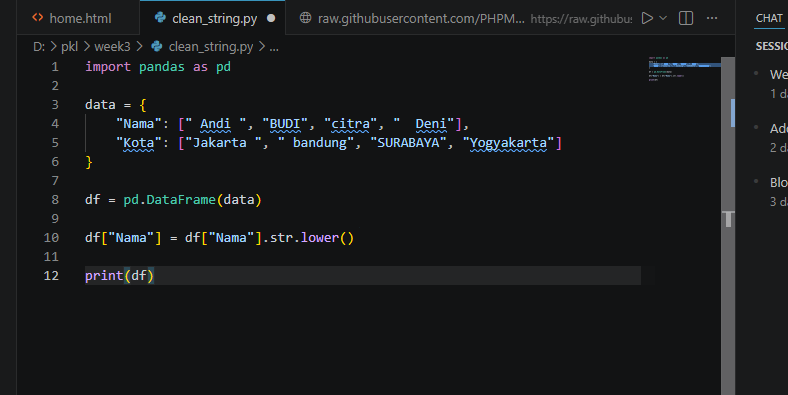The image size is (788, 395).
Task: Click the "Kota" key on line 5
Action: click(x=139, y=143)
